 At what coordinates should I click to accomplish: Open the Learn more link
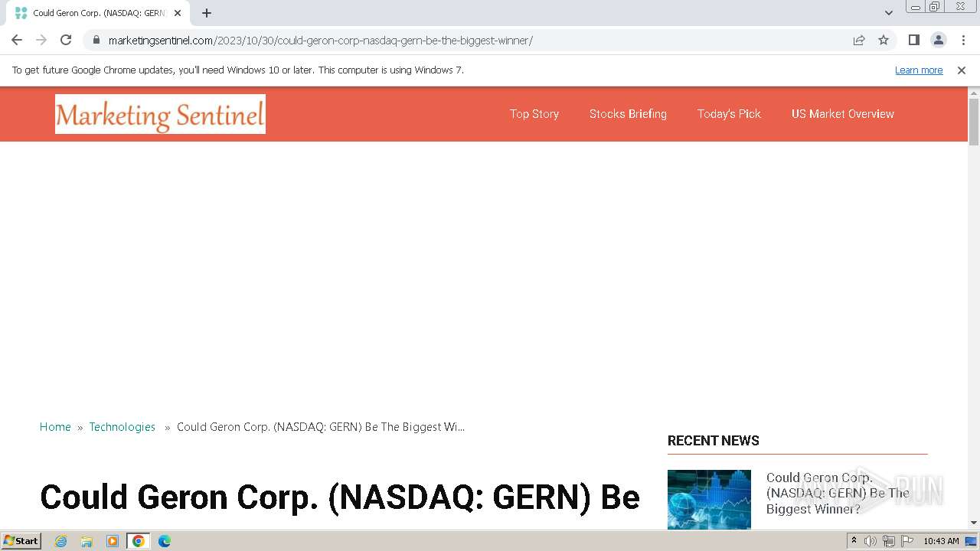click(919, 70)
